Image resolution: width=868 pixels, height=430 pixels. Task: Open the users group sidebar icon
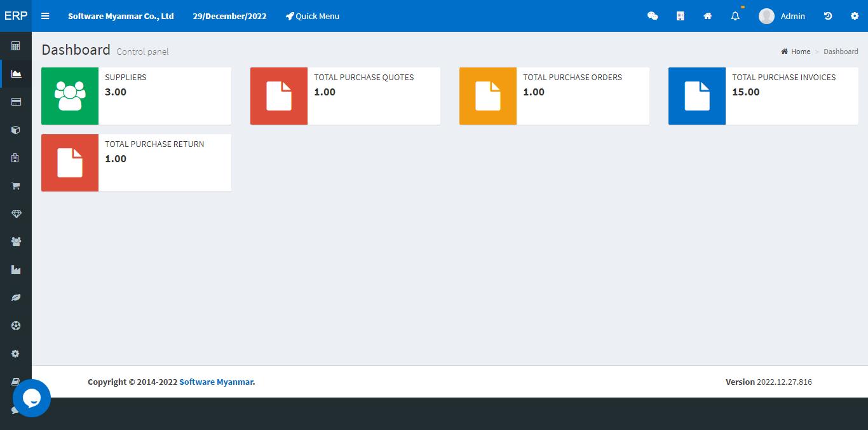[16, 242]
